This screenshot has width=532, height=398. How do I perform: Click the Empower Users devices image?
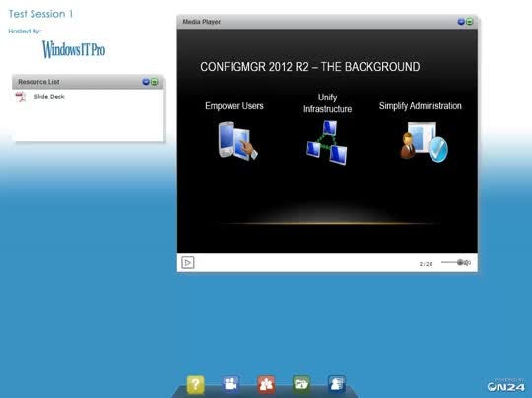237,141
